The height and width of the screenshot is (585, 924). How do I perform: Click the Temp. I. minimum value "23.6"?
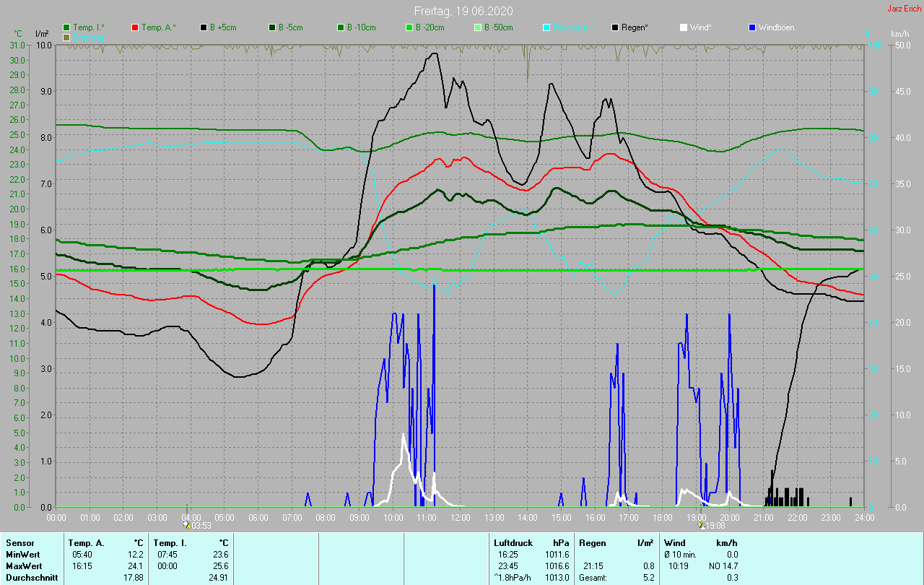click(219, 555)
